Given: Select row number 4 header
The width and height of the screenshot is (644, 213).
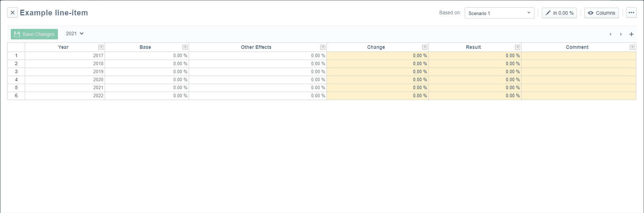Looking at the screenshot, I should coord(16,80).
